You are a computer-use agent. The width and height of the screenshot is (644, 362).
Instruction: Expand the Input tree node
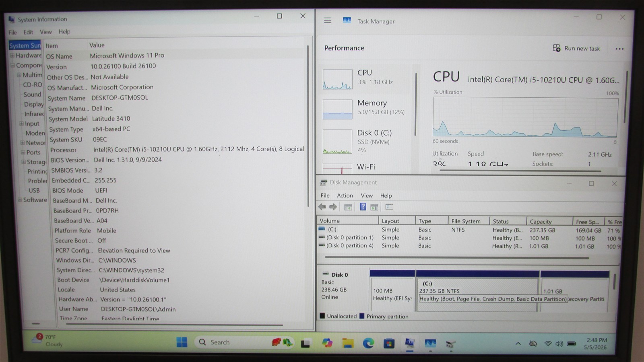(x=21, y=123)
